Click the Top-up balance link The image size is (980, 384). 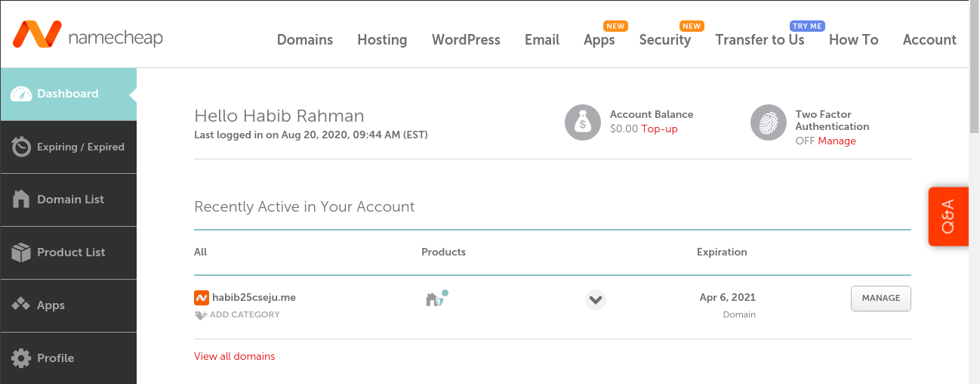coord(660,129)
